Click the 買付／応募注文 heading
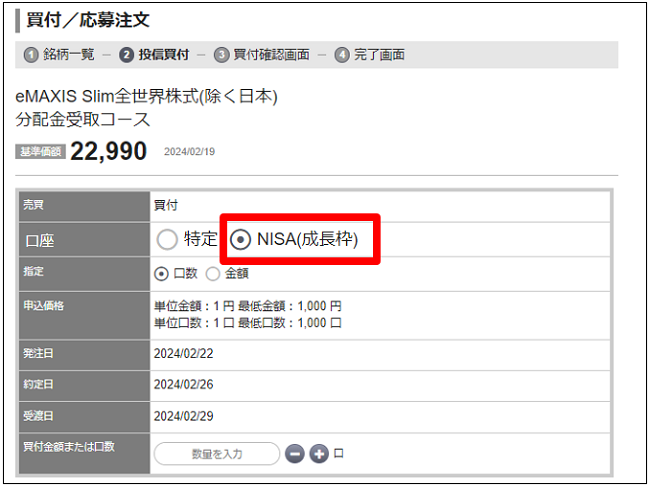Image resolution: width=650 pixels, height=487 pixels. tap(88, 20)
